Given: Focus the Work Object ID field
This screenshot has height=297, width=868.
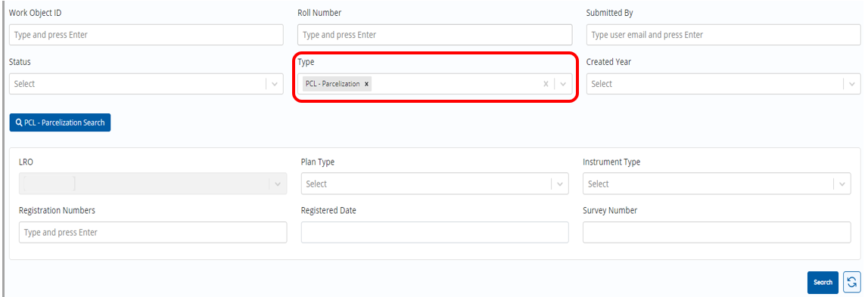Looking at the screenshot, I should tap(146, 35).
